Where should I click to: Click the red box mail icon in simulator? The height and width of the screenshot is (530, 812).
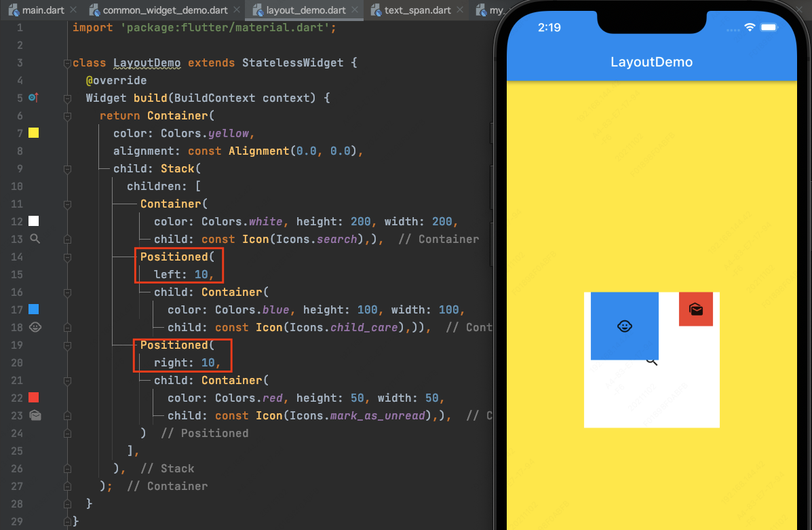point(696,309)
